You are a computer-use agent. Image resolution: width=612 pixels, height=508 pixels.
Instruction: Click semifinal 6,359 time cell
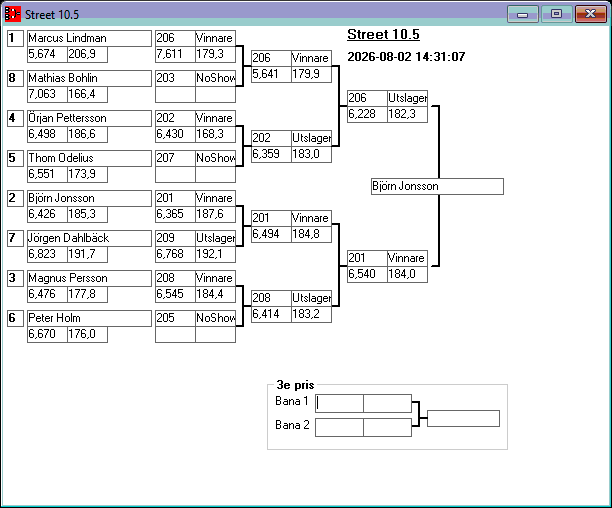[x=271, y=154]
